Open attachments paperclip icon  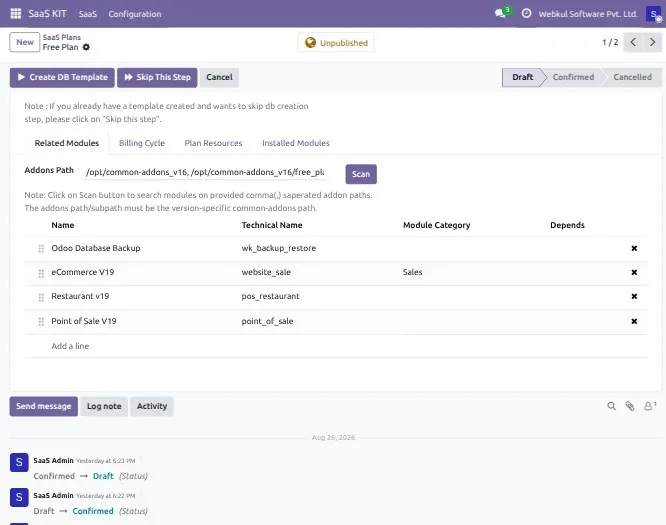click(x=629, y=406)
